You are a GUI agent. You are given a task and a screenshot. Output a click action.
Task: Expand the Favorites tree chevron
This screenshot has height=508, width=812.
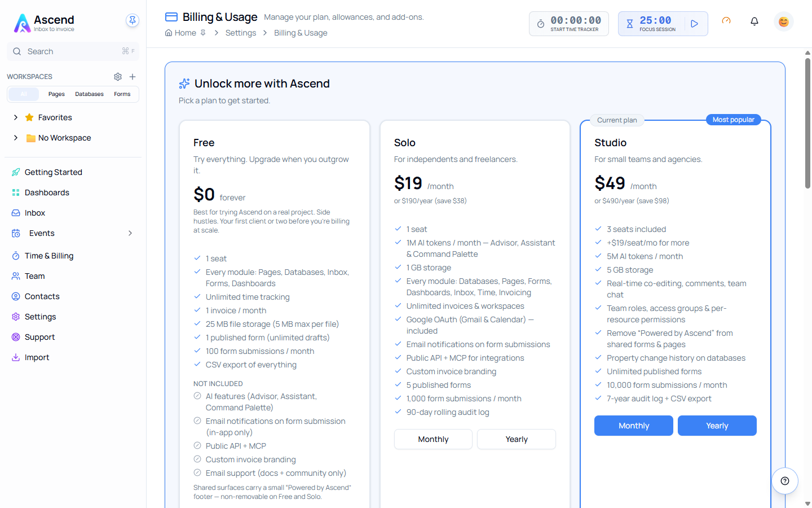[x=16, y=117]
